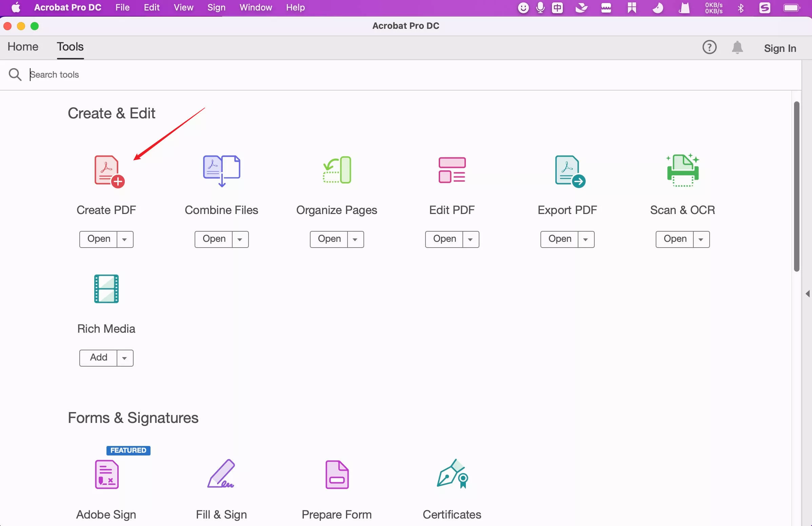Screen dimensions: 812x526
Task: Click Open button under Scan & OCR
Action: click(675, 239)
